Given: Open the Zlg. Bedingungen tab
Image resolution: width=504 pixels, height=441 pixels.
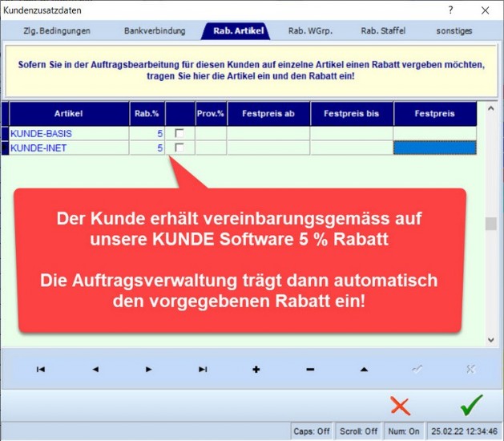Looking at the screenshot, I should [x=56, y=30].
